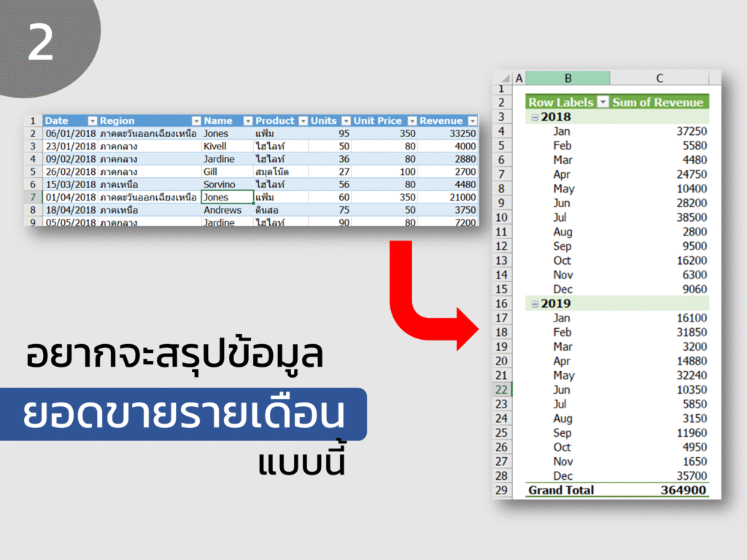The height and width of the screenshot is (560, 747).
Task: Click the select-all corner triangle
Action: click(x=505, y=79)
